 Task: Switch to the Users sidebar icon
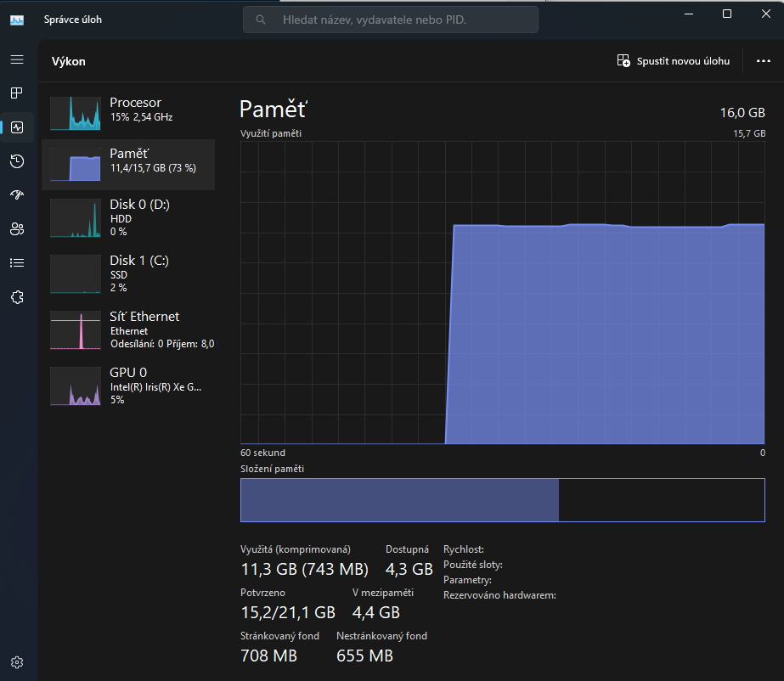tap(17, 228)
